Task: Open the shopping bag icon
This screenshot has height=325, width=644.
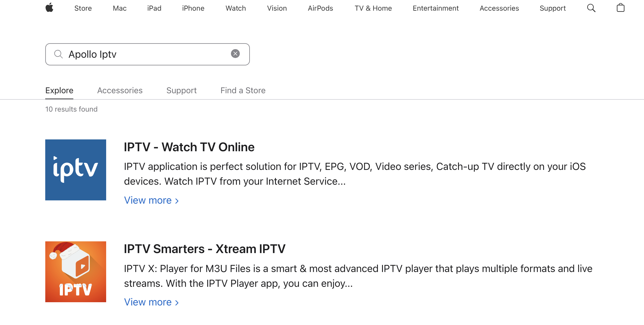Action: click(x=620, y=8)
